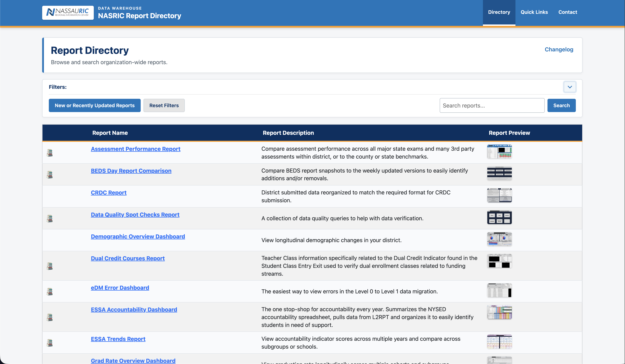Click the Reset Filters button
Image resolution: width=625 pixels, height=364 pixels.
[164, 105]
